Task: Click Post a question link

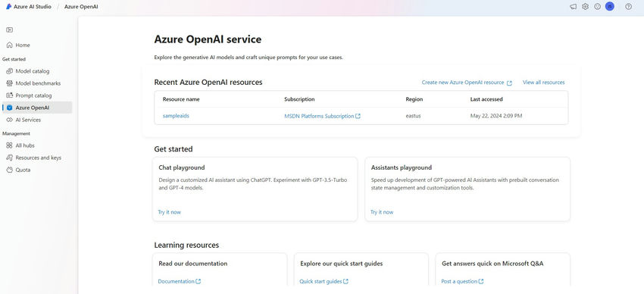Action: click(459, 281)
